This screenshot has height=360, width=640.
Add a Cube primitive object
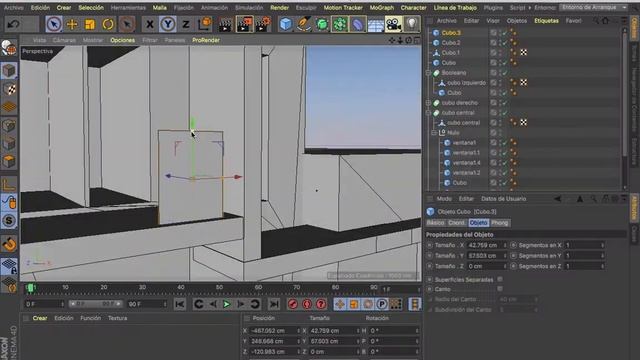pyautogui.click(x=286, y=24)
